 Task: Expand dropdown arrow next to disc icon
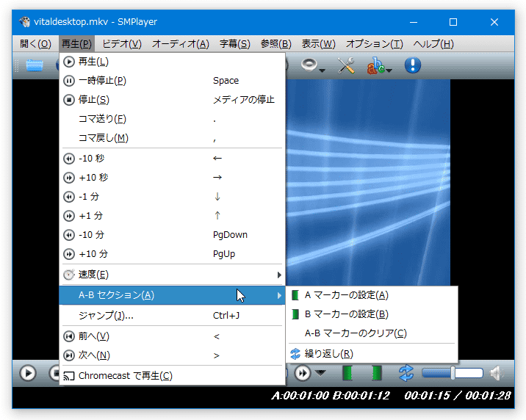pyautogui.click(x=322, y=70)
